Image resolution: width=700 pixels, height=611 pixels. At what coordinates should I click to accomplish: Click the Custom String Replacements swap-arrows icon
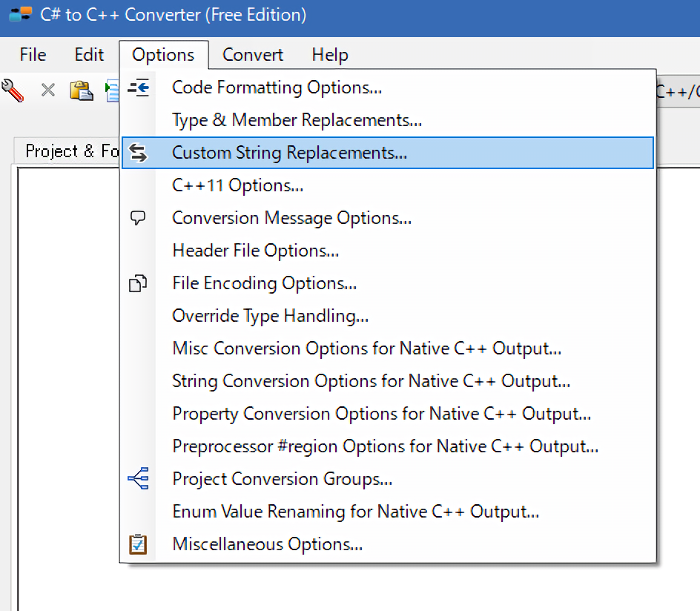(139, 153)
